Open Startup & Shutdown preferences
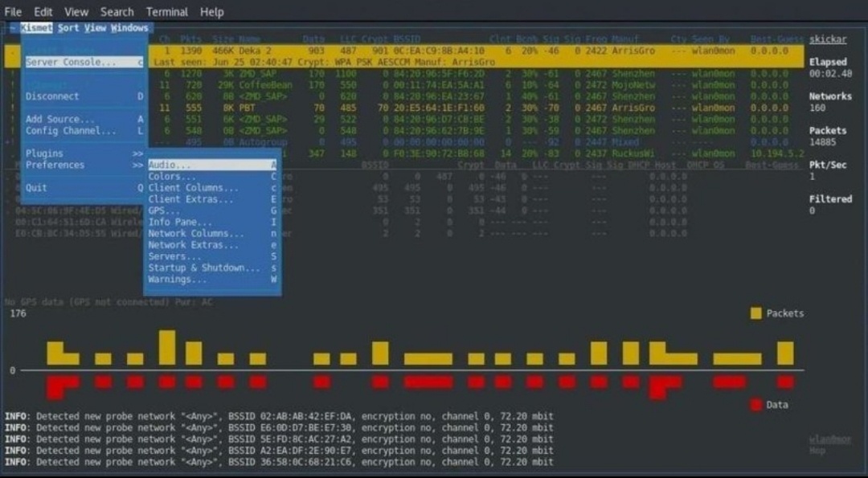Screen dimensions: 868x478 [x=212, y=268]
